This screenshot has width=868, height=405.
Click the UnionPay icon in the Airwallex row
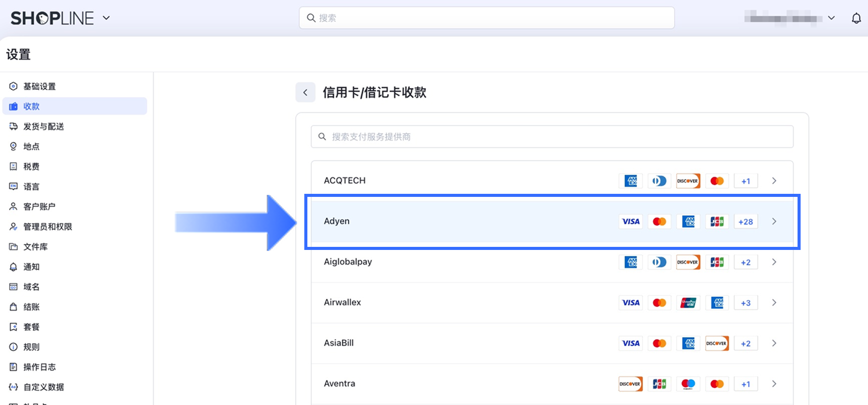tap(688, 302)
